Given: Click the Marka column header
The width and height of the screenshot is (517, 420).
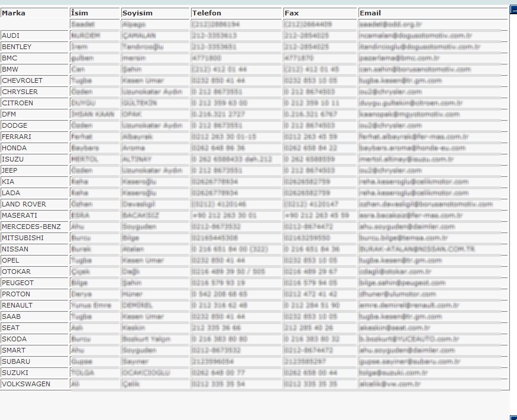Looking at the screenshot, I should pos(34,13).
